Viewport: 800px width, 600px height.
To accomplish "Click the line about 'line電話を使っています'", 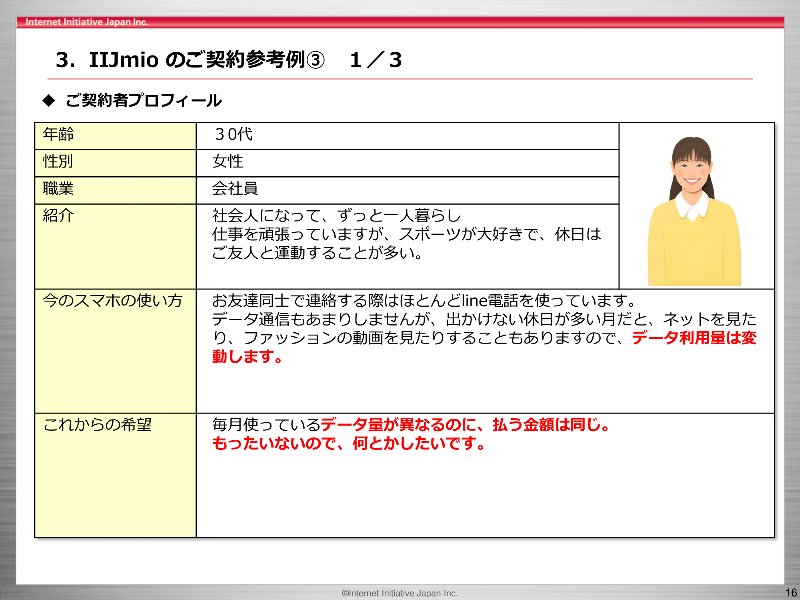I will (423, 301).
